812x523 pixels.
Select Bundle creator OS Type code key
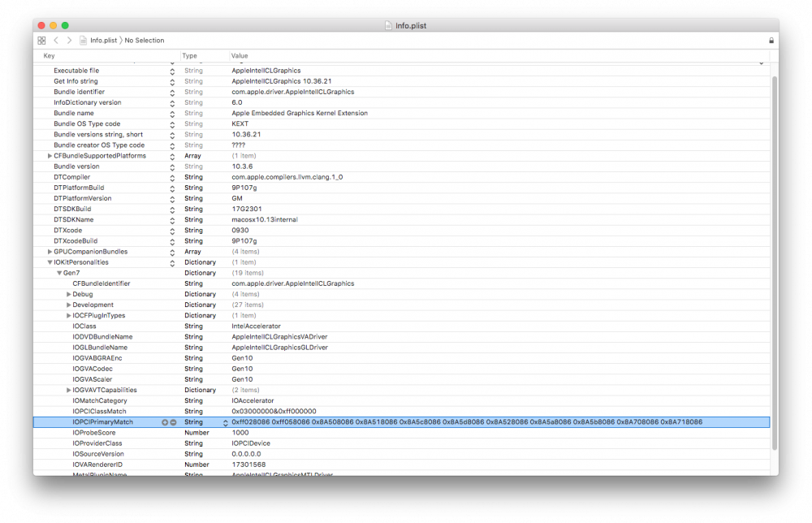[99, 145]
